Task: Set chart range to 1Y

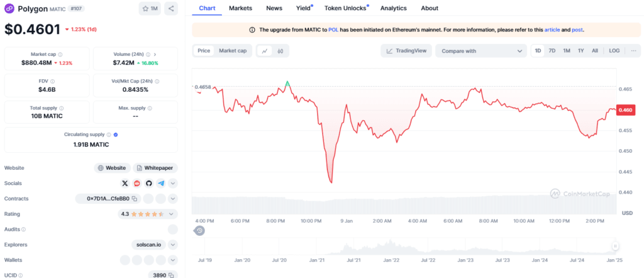Action: (x=580, y=50)
